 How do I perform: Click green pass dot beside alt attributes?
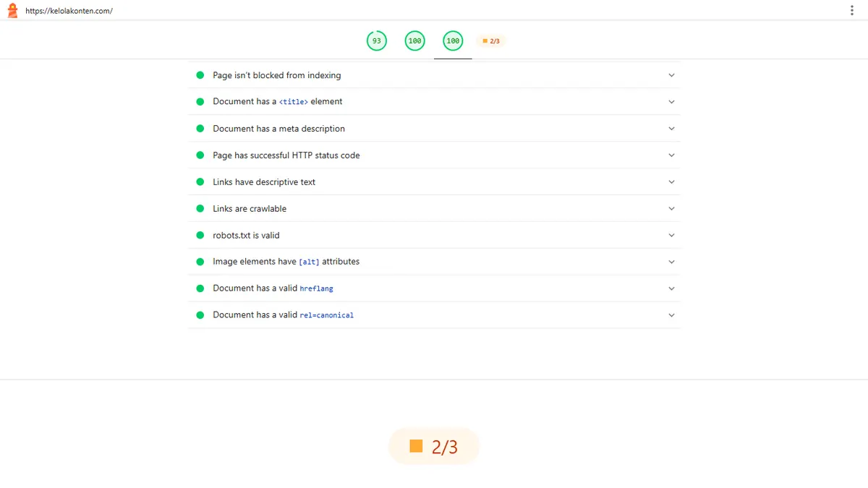200,262
